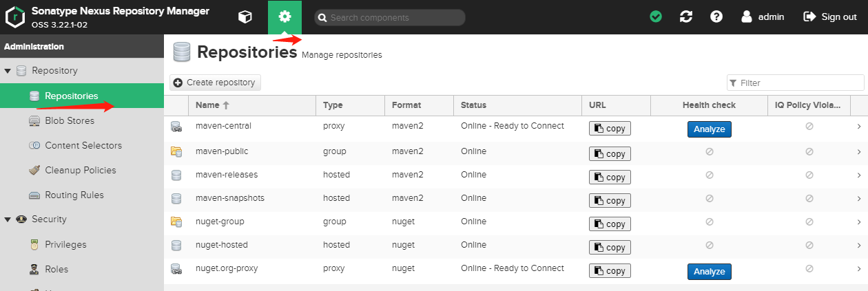
Task: Sort by the Status column header
Action: (x=517, y=105)
